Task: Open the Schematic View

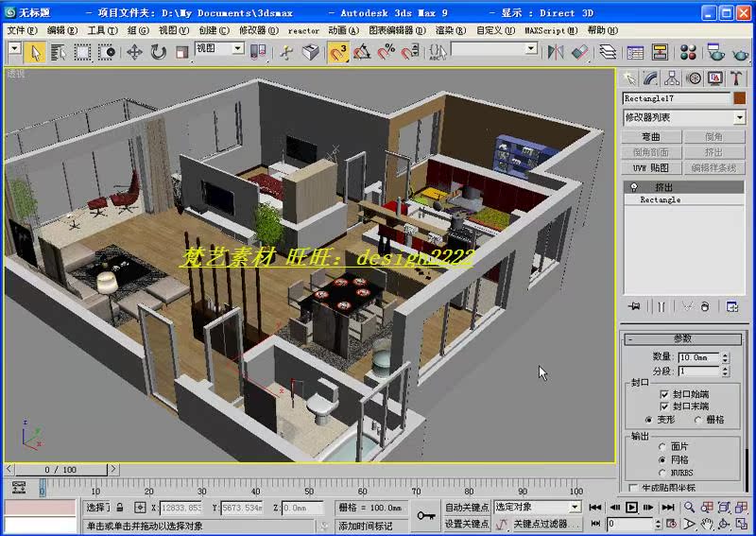Action: (660, 52)
